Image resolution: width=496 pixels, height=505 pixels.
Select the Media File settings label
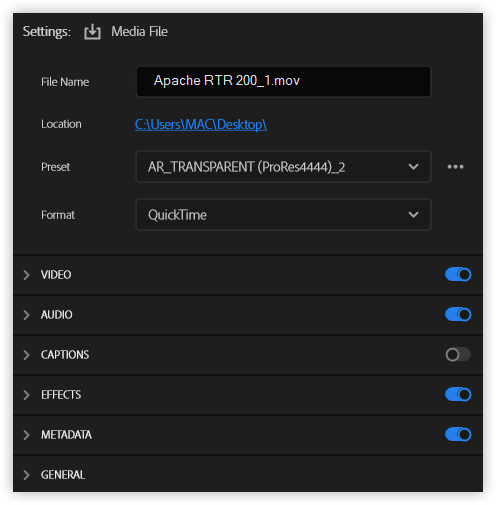point(139,32)
